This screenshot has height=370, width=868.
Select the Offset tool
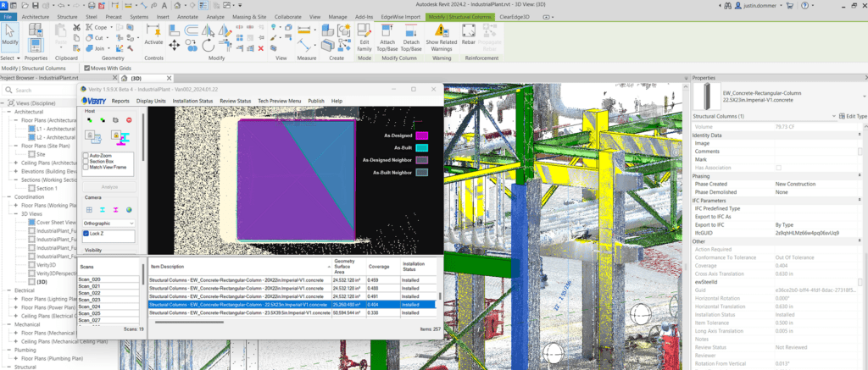pyautogui.click(x=192, y=30)
